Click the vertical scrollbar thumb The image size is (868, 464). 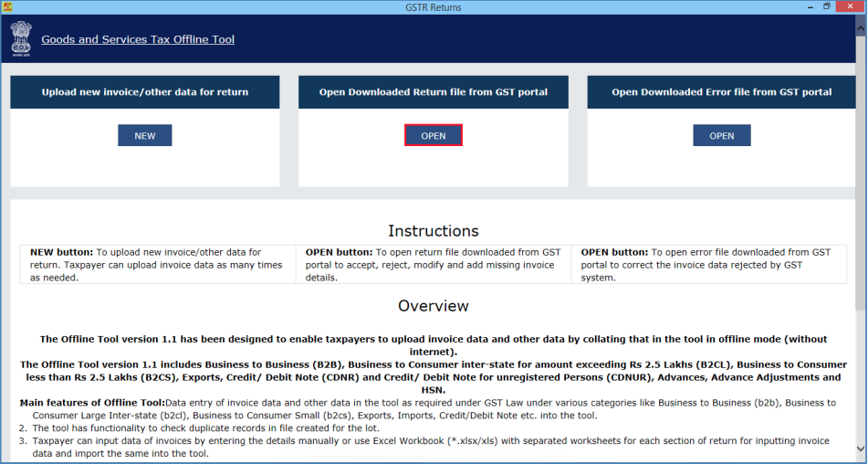tap(862, 174)
